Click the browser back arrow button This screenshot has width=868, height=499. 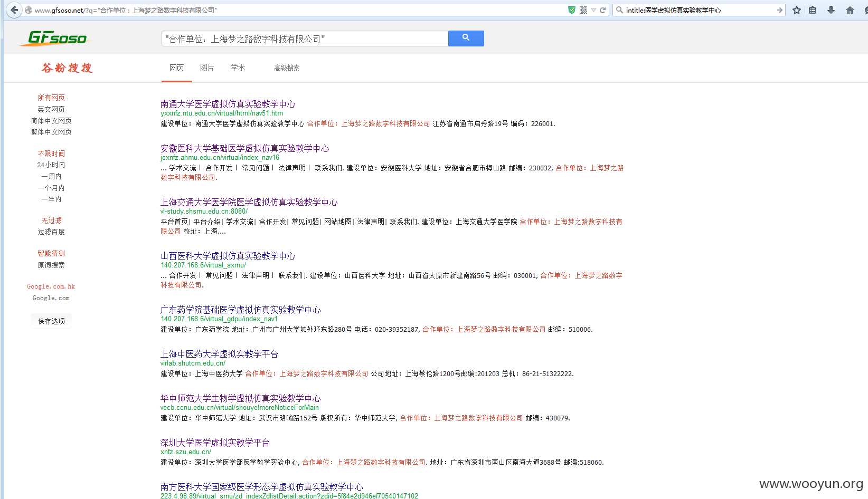(14, 10)
